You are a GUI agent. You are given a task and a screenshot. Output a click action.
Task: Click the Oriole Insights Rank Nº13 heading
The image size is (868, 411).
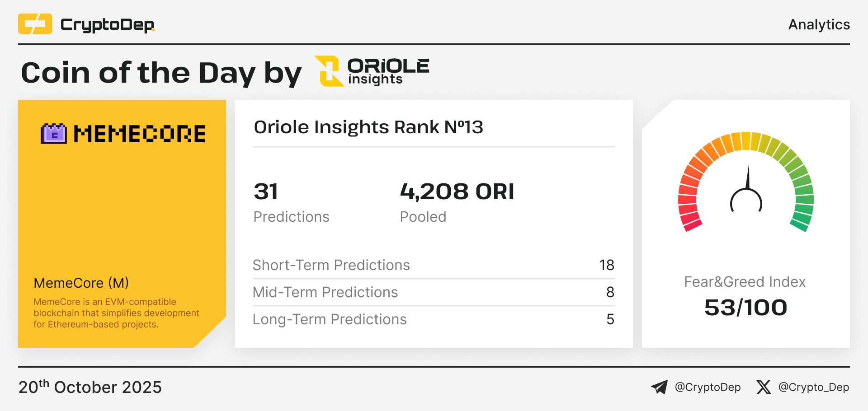point(368,127)
